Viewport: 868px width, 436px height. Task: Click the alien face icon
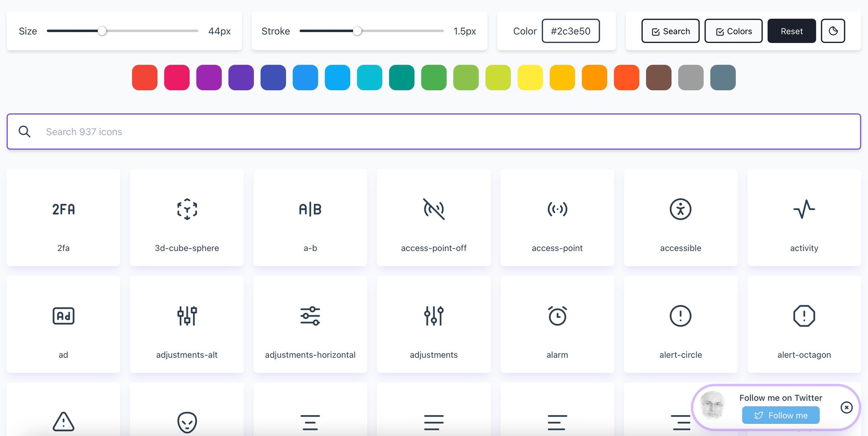[187, 422]
